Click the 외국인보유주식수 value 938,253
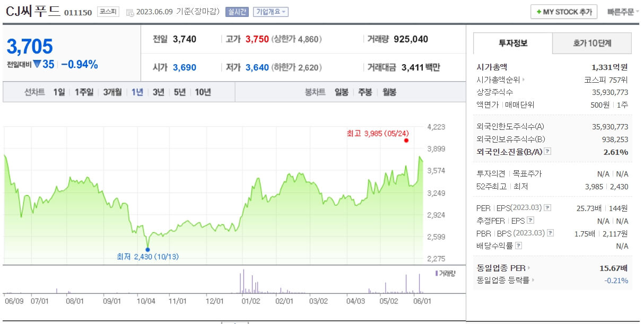This screenshot has height=324, width=644. point(615,139)
